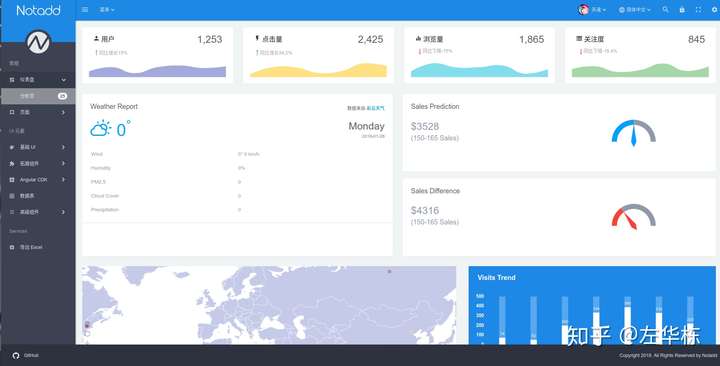Open the Angular CDK menu item

point(38,180)
